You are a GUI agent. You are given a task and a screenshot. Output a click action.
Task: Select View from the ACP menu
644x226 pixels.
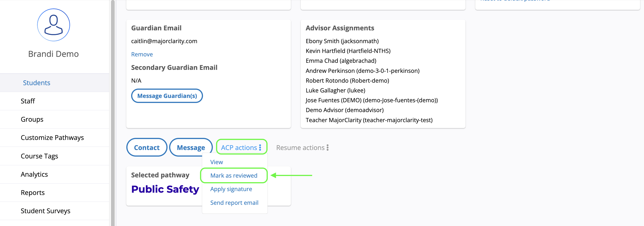point(216,162)
